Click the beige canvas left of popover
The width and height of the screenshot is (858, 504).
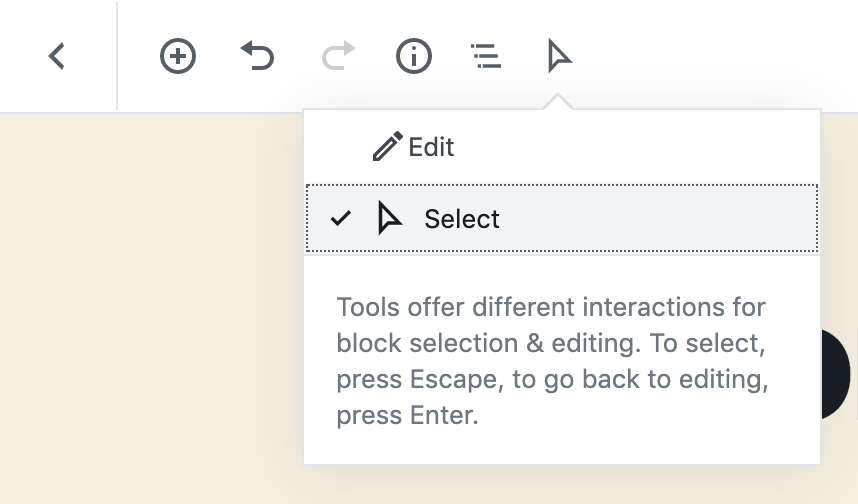click(x=150, y=300)
